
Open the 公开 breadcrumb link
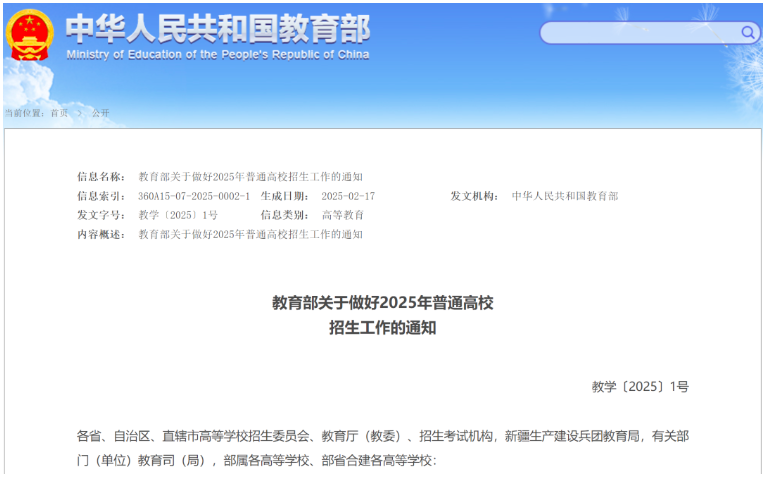(x=100, y=113)
